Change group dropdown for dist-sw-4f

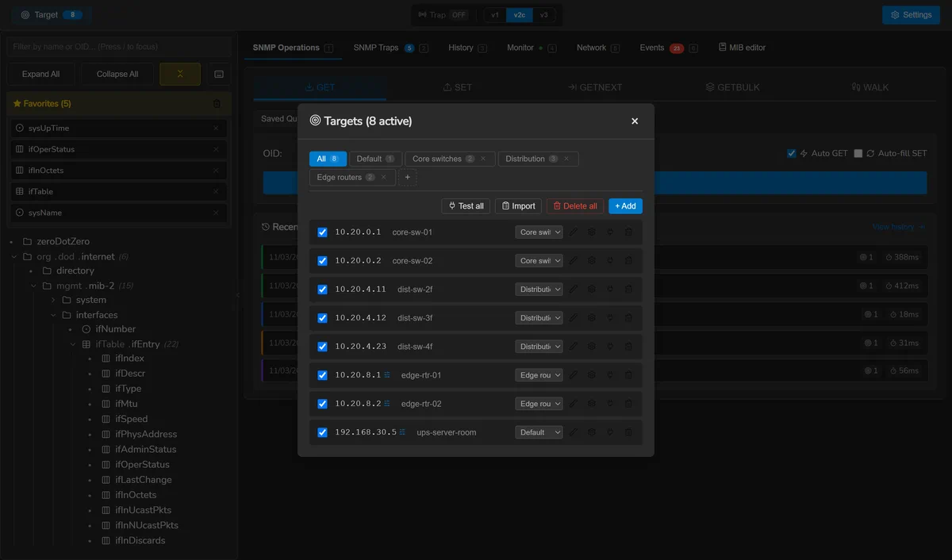click(539, 347)
